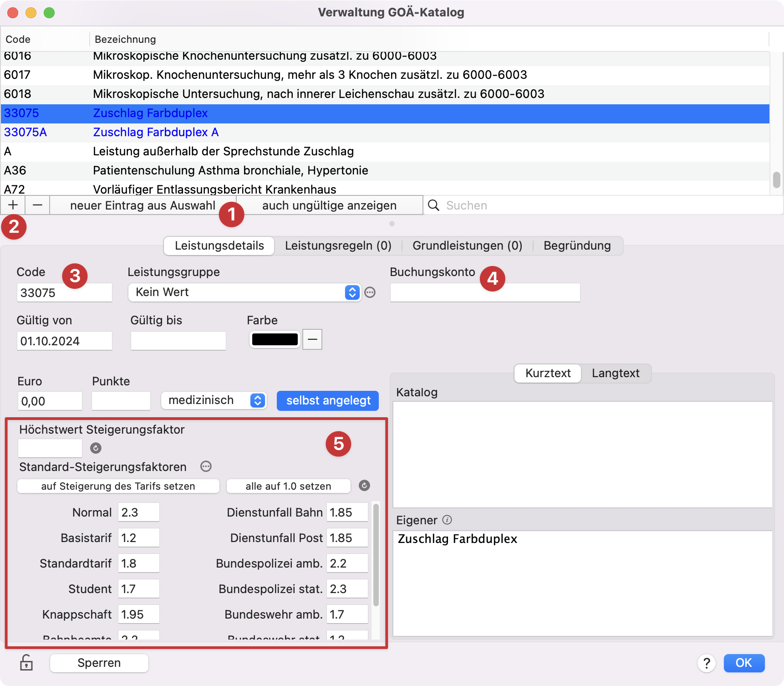The image size is (784, 686).
Task: Select row 33075A 'Zuschlag Farbduplex A'
Action: click(385, 132)
